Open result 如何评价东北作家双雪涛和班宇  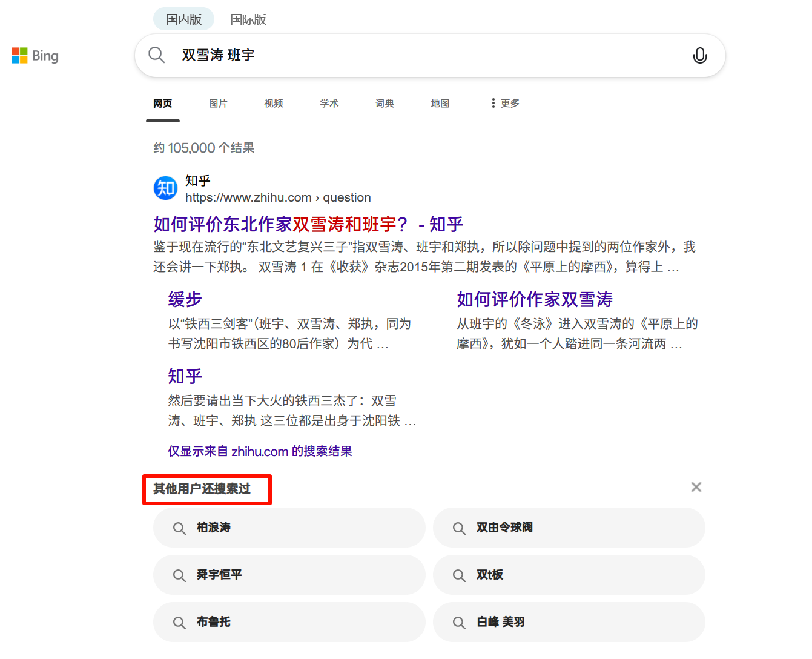click(x=308, y=225)
